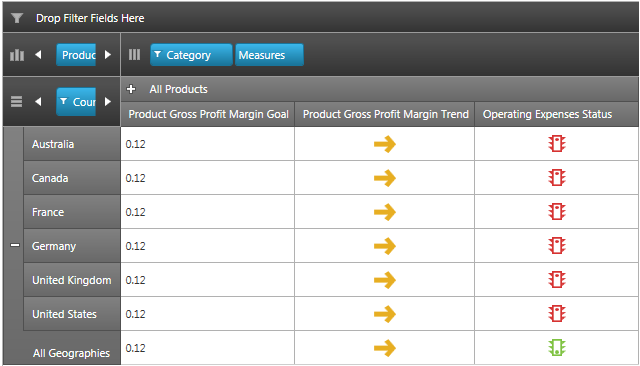Screen dimensions: 640x366
Task: Select the Canada row header
Action: point(72,178)
